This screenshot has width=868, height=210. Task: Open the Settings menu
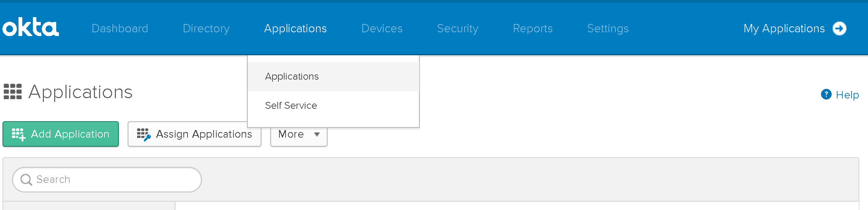608,28
